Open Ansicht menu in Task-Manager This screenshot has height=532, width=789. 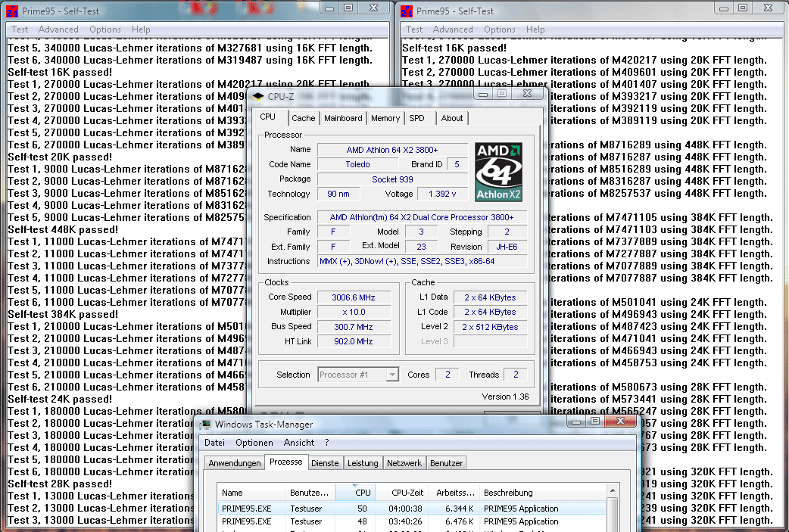(x=299, y=443)
